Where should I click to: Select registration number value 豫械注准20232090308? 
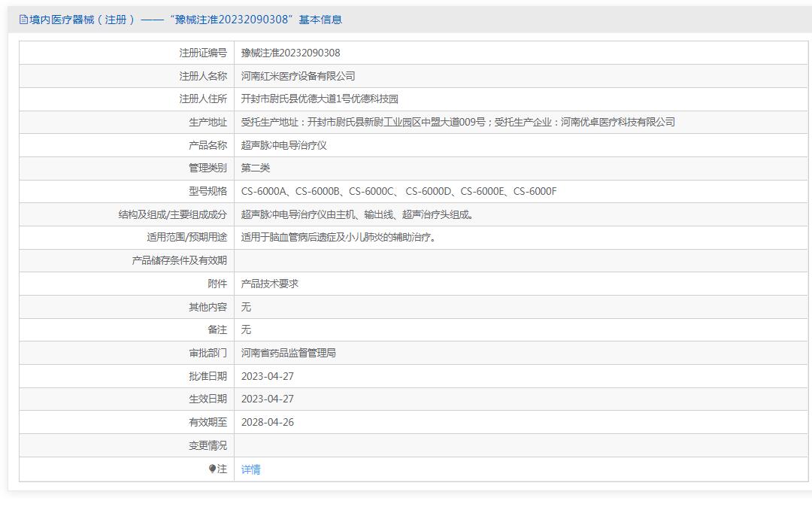(x=290, y=53)
